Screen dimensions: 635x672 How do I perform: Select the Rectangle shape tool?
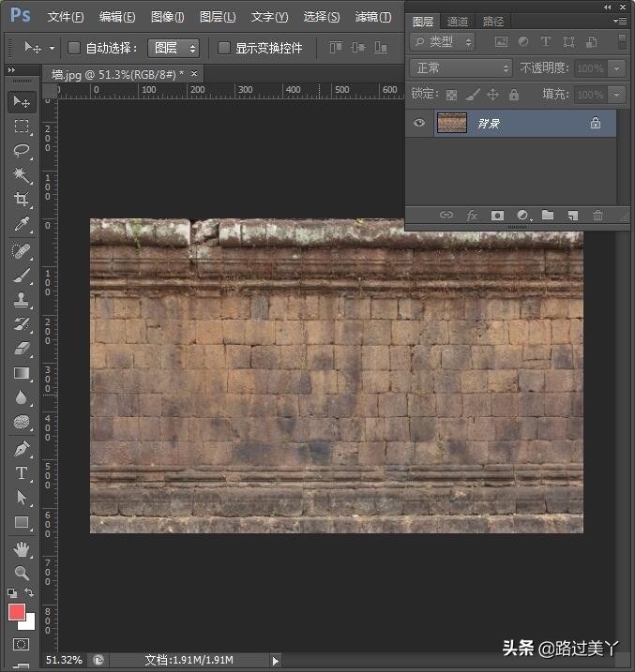22,522
